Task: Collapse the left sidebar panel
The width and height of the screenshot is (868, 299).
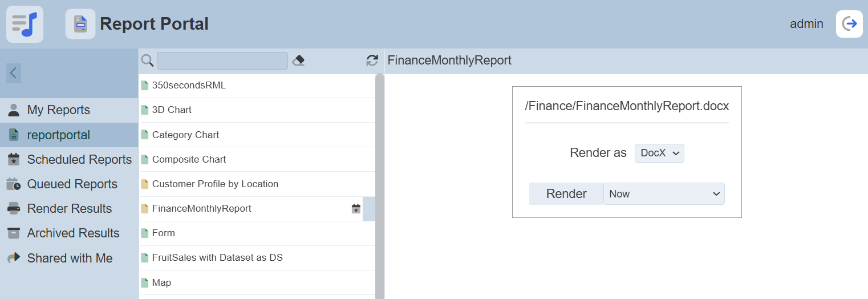Action: pyautogui.click(x=14, y=73)
